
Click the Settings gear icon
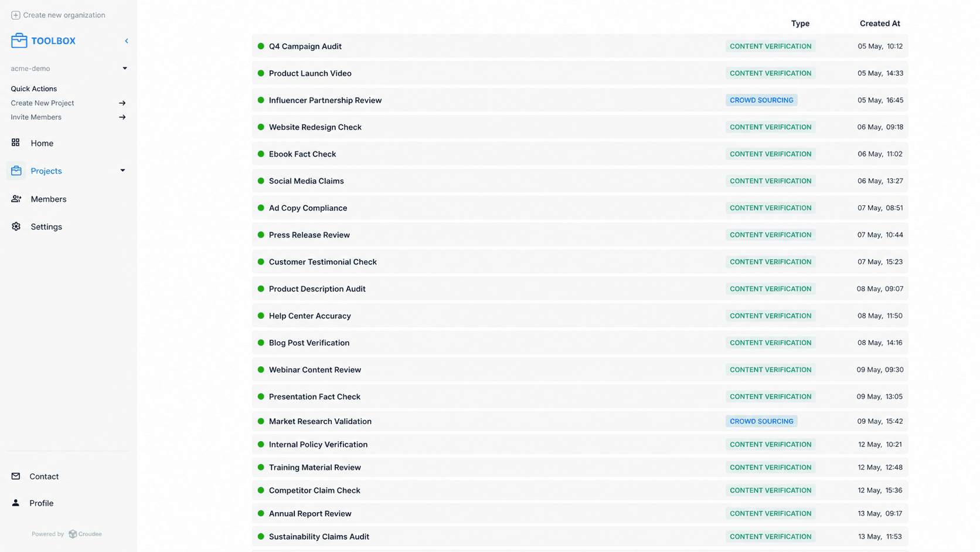tap(16, 226)
